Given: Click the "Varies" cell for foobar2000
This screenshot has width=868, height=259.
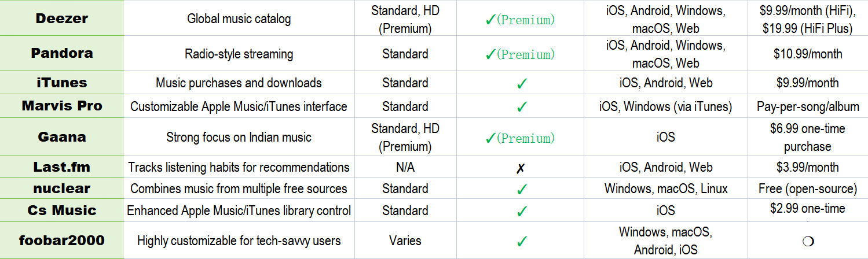Looking at the screenshot, I should (x=405, y=241).
